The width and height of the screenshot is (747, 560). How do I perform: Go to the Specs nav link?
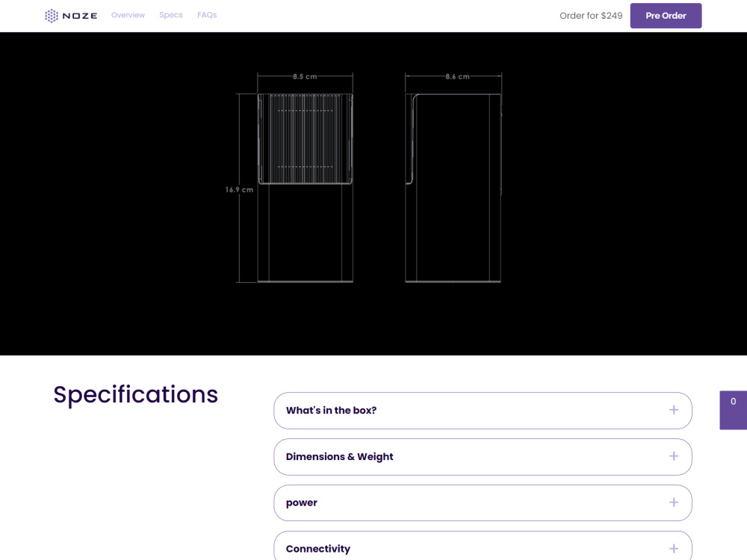(x=171, y=15)
